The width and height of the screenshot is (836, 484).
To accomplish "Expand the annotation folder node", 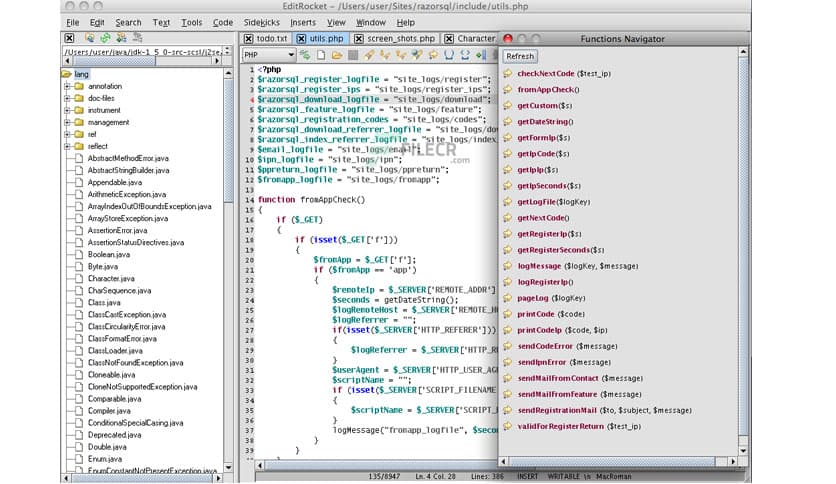I will click(x=67, y=86).
